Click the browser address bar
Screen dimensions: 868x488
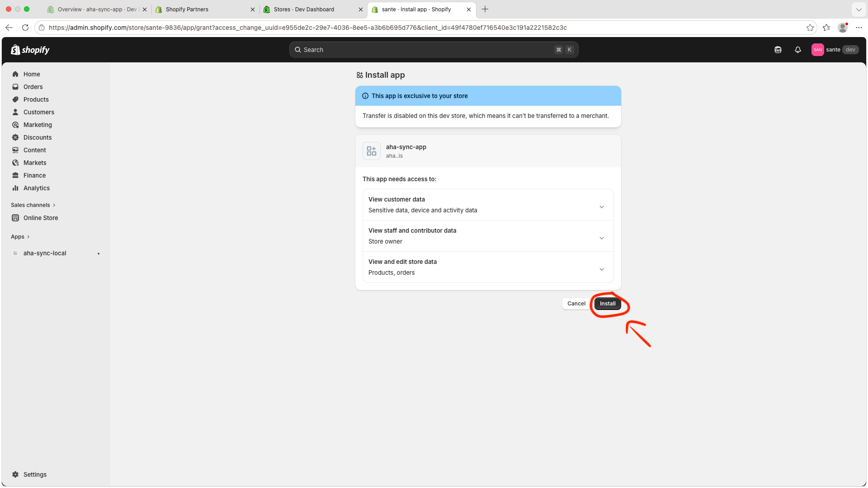click(x=425, y=28)
